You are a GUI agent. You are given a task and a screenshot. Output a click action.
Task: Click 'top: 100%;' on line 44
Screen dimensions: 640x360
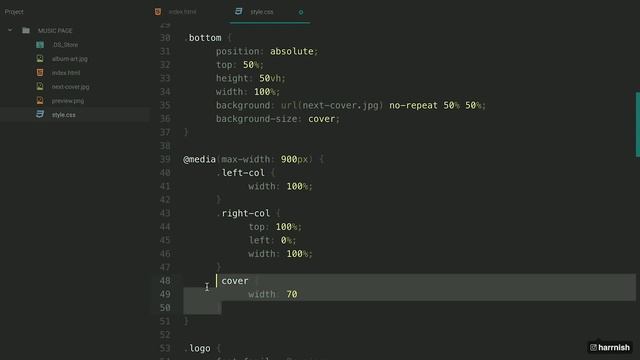275,227
